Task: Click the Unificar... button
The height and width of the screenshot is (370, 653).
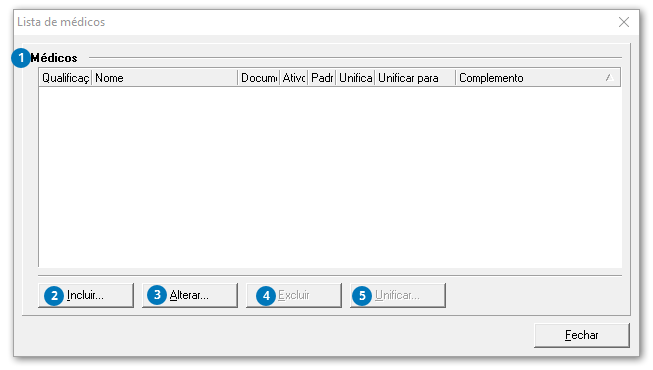Action: click(398, 295)
